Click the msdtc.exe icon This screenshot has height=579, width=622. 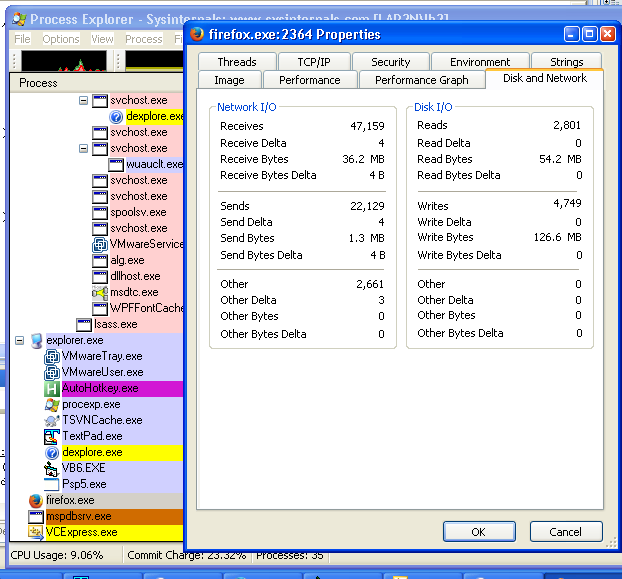pyautogui.click(x=100, y=293)
